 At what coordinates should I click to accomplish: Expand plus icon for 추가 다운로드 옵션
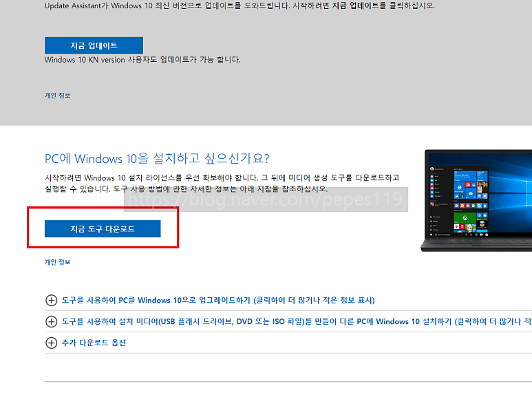coord(51,343)
